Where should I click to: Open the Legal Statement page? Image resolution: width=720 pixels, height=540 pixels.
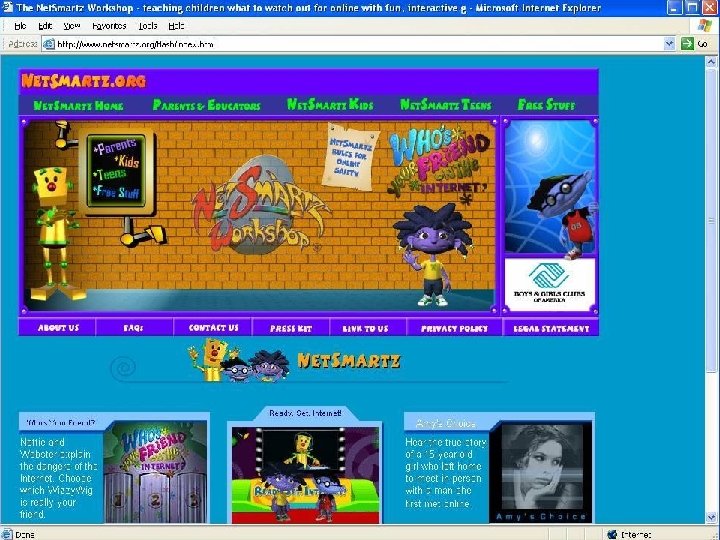coord(551,328)
